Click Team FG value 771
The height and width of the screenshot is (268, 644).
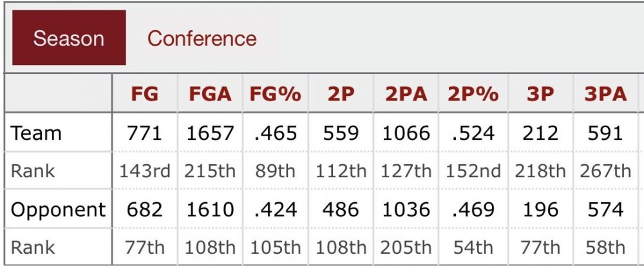point(144,133)
